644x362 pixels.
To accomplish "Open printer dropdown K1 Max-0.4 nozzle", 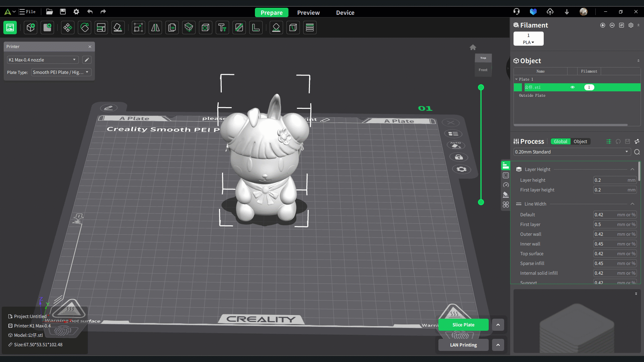I will click(x=43, y=60).
